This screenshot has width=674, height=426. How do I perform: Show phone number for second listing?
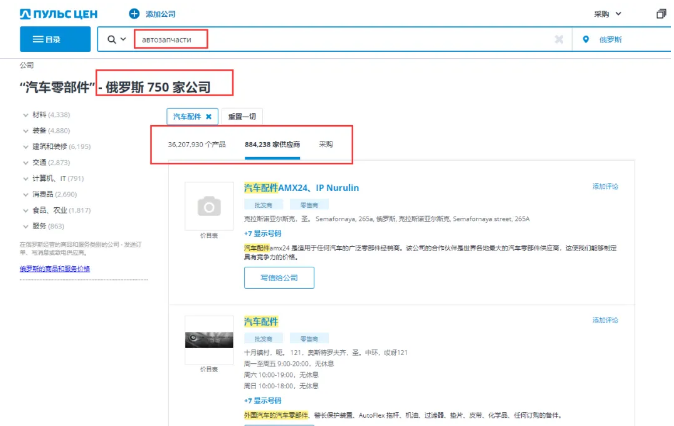(x=263, y=401)
